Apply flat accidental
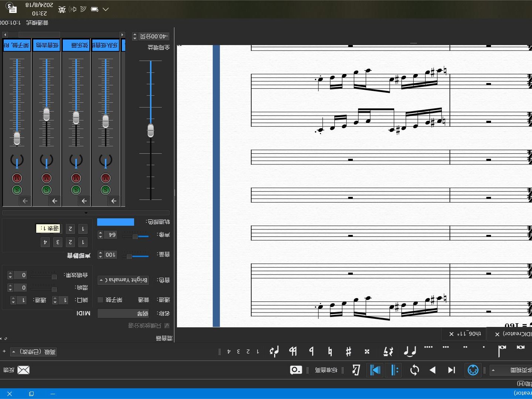Viewport: 532px width, 399px height. pyautogui.click(x=311, y=351)
